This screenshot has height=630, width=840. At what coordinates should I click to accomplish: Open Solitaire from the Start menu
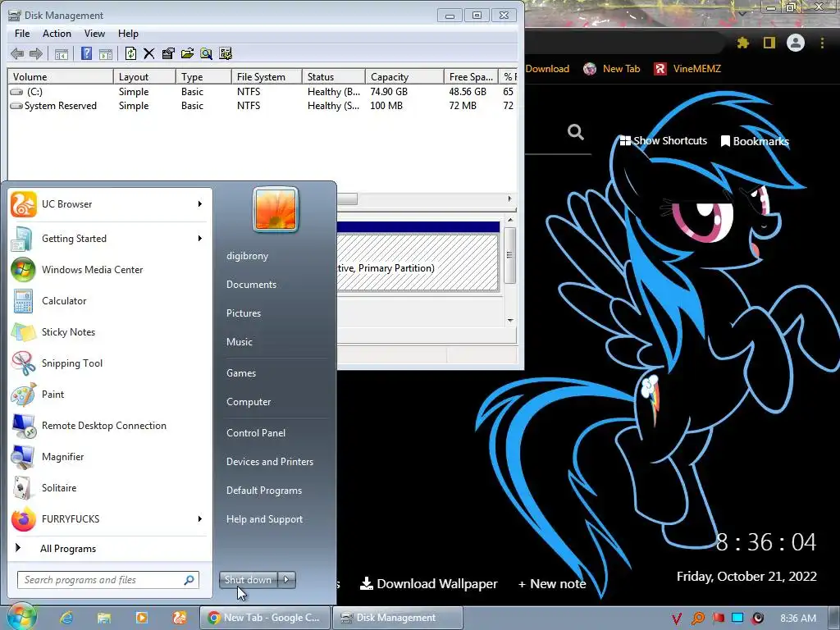click(109, 487)
